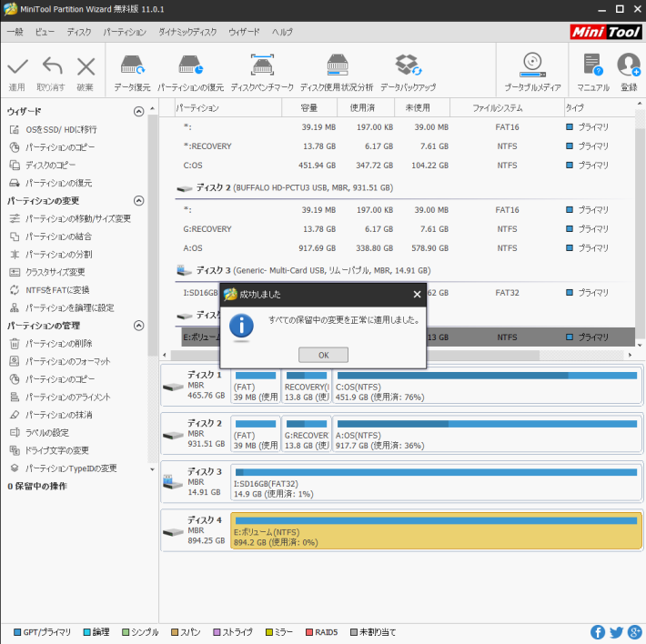
Task: Select E:ボリューム(NTFS) block in disk map
Action: pos(436,531)
